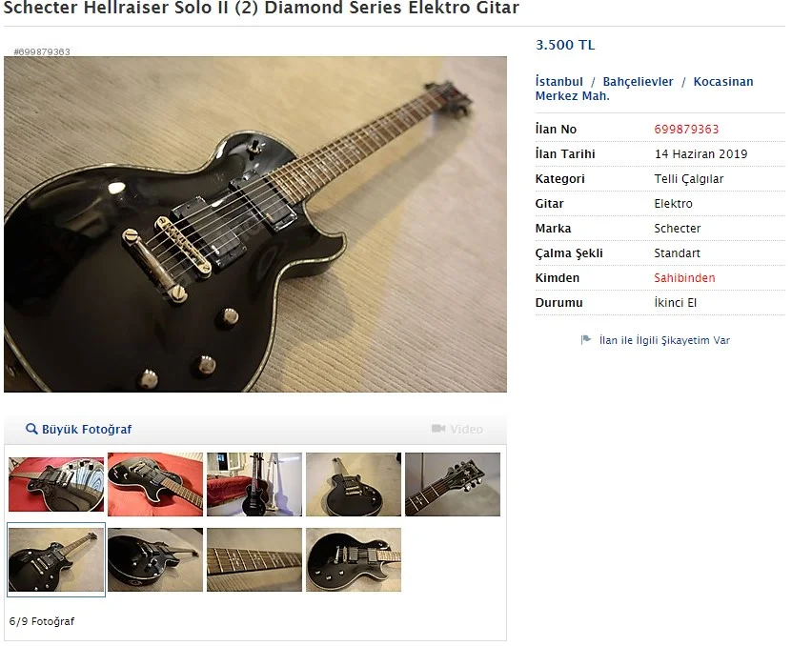Click the main guitar listing photo
This screenshot has height=646, width=812.
[x=255, y=224]
